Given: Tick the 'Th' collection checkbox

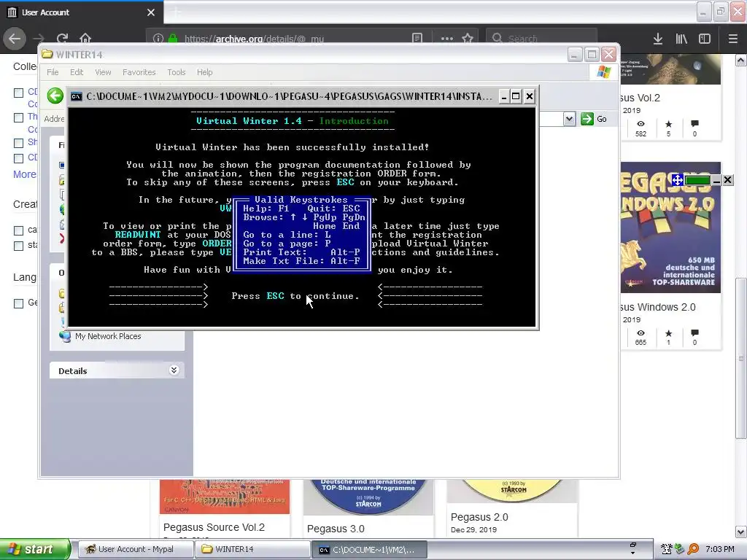Looking at the screenshot, I should (x=18, y=117).
